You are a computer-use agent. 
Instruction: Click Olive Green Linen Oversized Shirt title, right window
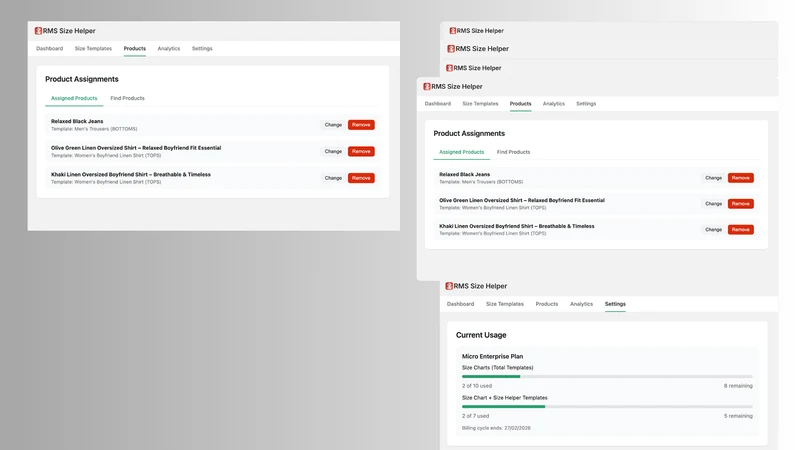pyautogui.click(x=522, y=201)
